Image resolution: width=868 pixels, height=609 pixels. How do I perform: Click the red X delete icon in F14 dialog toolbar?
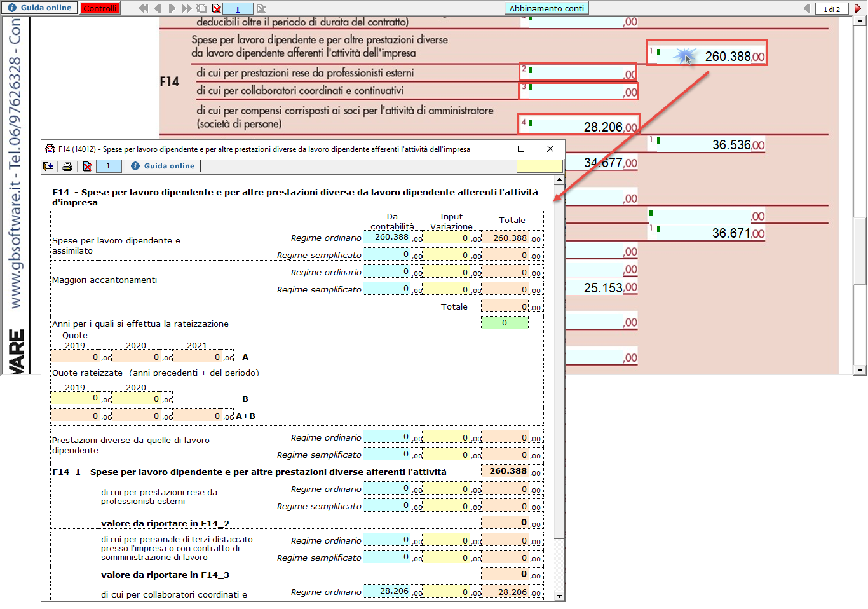point(87,166)
